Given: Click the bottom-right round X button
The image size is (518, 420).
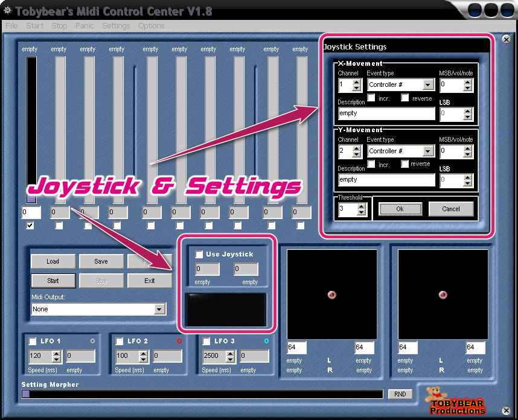Looking at the screenshot, I should pos(506,410).
